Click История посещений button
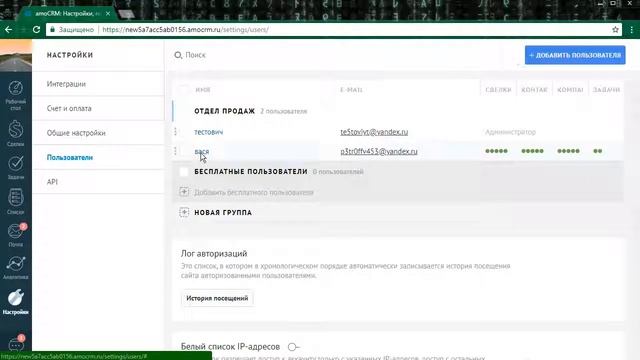 (x=217, y=298)
